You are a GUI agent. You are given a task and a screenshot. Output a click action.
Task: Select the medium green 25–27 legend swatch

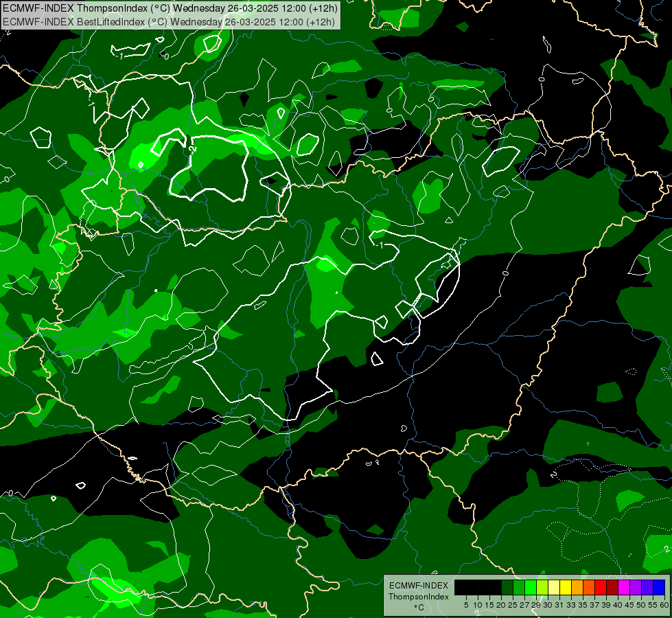tap(519, 588)
